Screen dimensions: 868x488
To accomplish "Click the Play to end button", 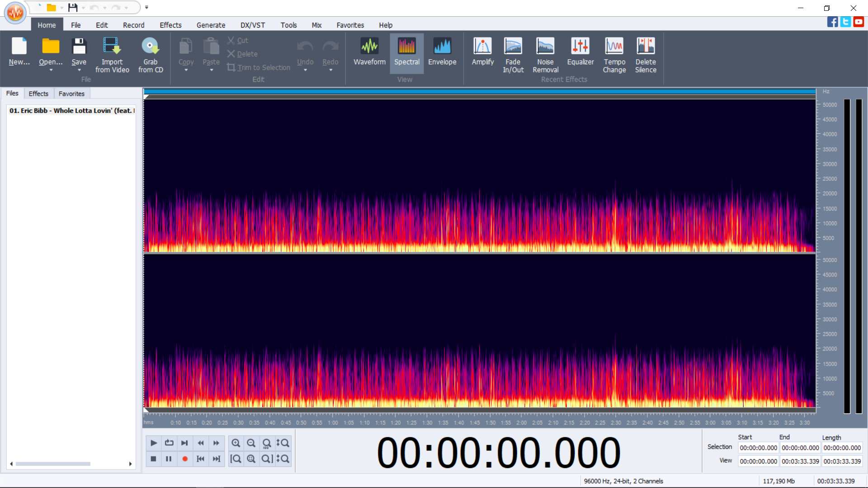I will point(184,443).
